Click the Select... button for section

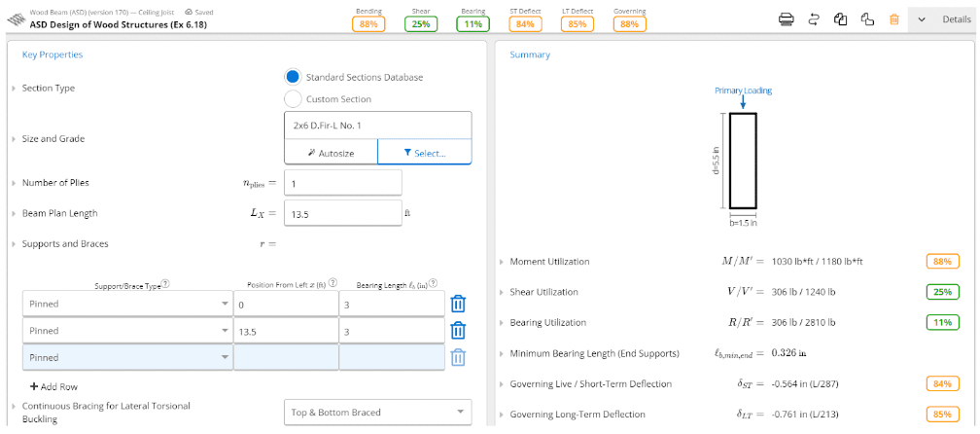click(425, 152)
